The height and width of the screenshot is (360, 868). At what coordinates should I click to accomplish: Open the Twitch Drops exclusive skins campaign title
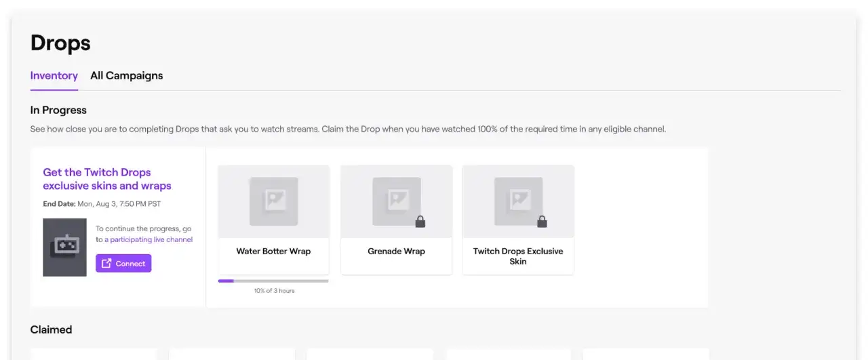tap(106, 179)
